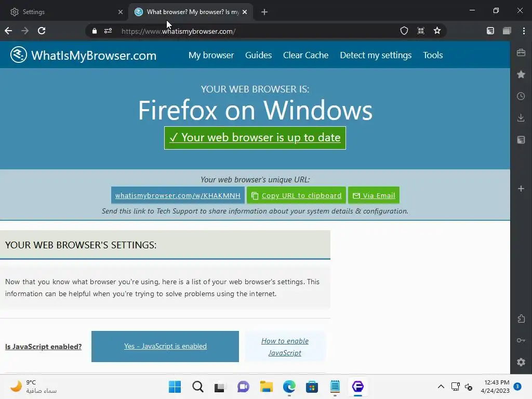Open settings gear in the sidebar
The height and width of the screenshot is (399, 532).
[521, 362]
